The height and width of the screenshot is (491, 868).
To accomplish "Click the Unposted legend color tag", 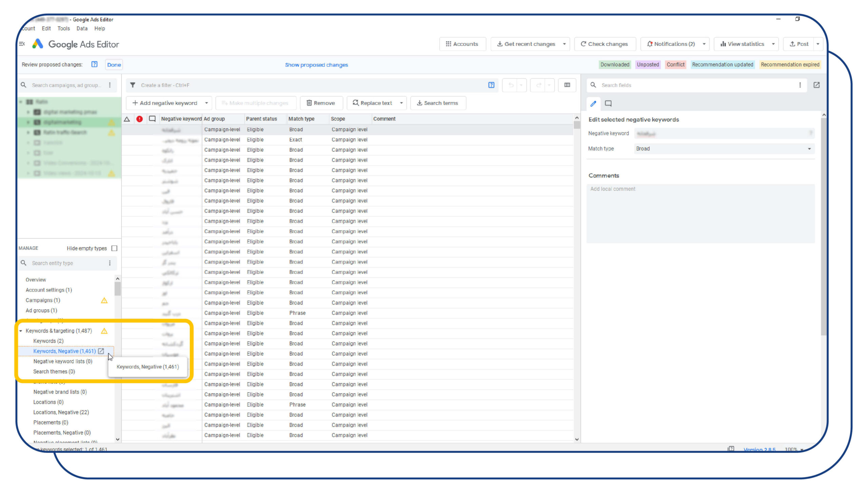I will (648, 64).
